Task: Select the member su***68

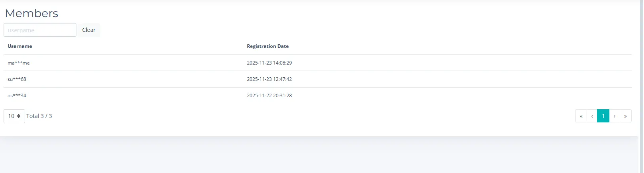Action: (17, 79)
